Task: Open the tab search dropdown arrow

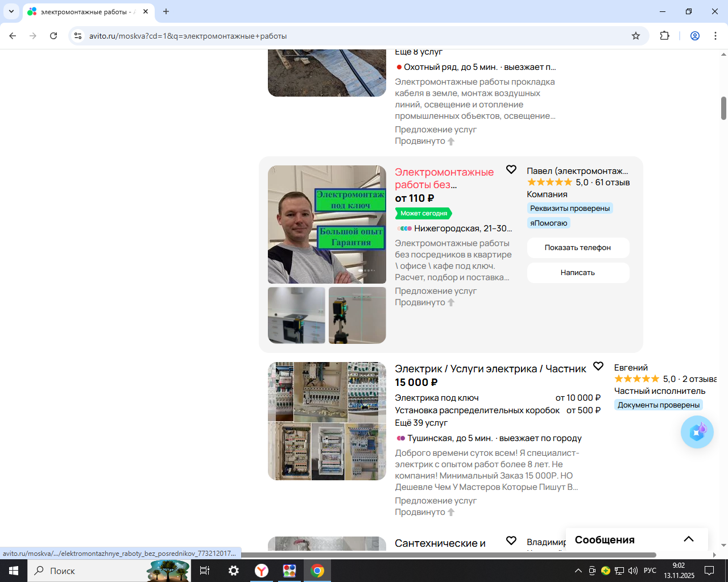Action: [11, 11]
